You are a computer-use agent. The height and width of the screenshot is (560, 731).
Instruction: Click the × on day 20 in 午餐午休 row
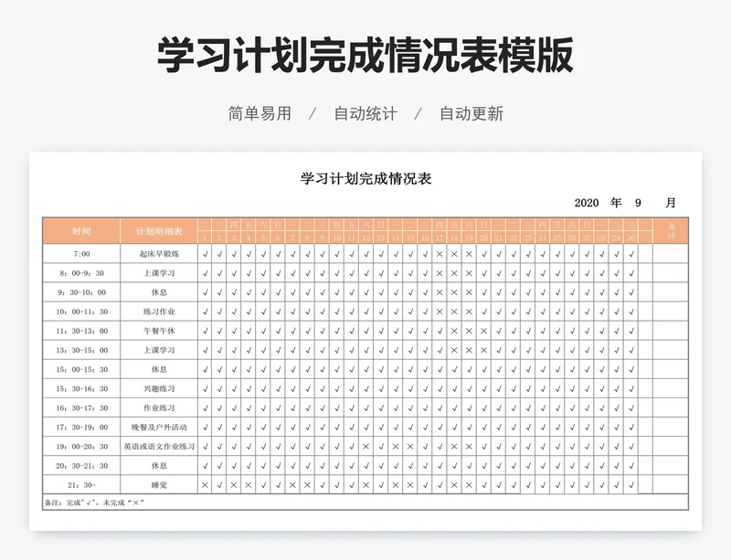tap(483, 331)
